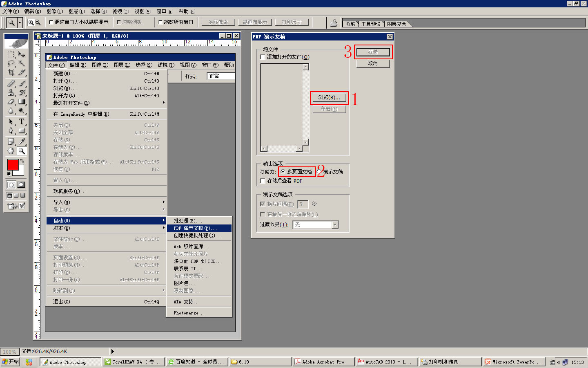Image resolution: width=588 pixels, height=368 pixels.
Task: Switch to Standard editing mode
Action: [x=11, y=185]
